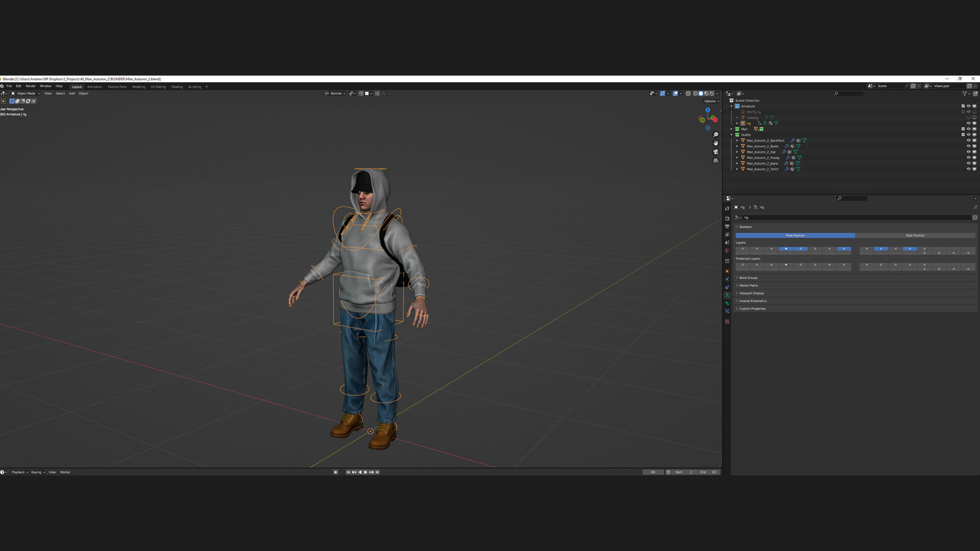Switch to the Animation workspace tab

(x=95, y=87)
